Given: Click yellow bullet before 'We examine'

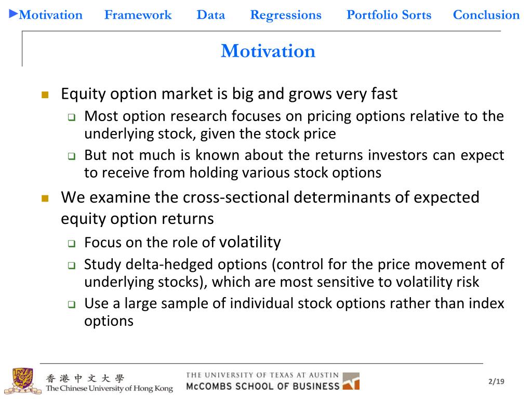Looking at the screenshot, I should tap(45, 198).
